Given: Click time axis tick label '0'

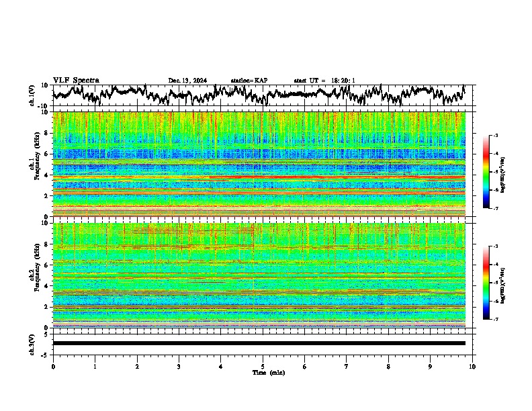Looking at the screenshot, I should tap(53, 367).
